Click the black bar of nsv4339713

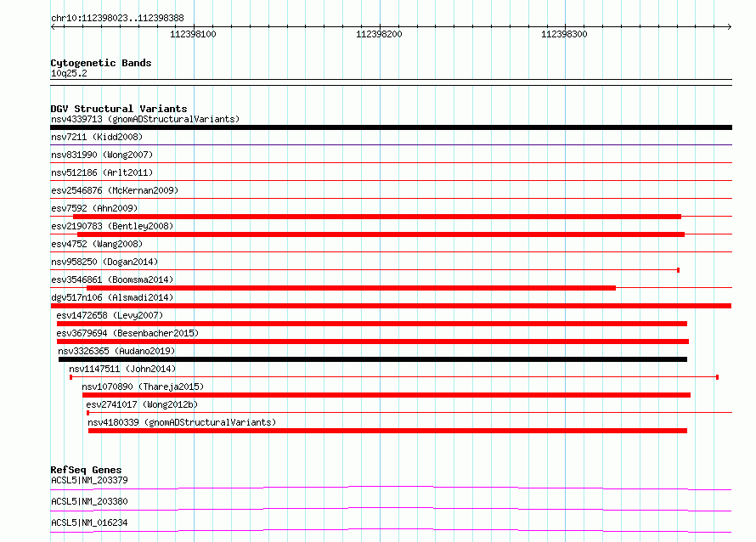click(x=391, y=127)
